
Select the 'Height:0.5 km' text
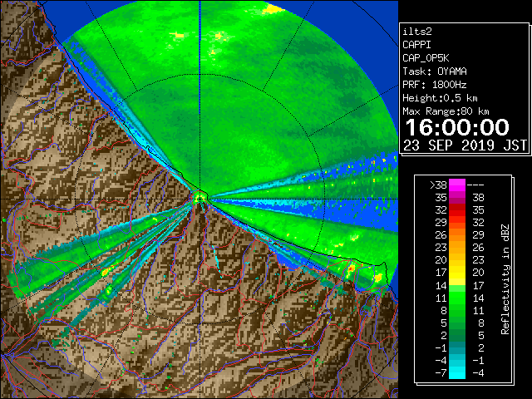pos(440,98)
